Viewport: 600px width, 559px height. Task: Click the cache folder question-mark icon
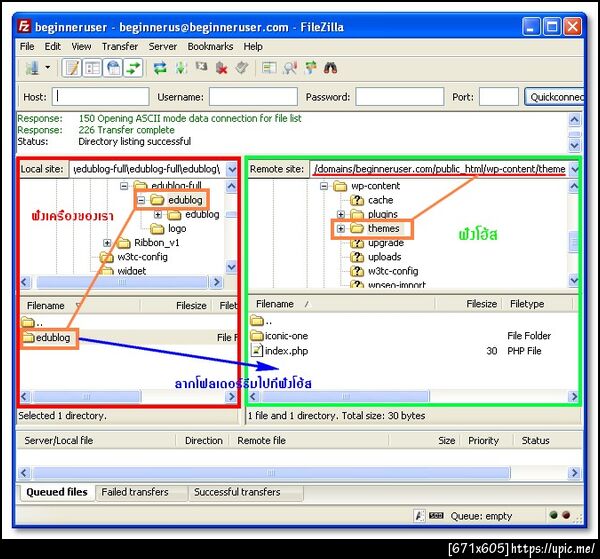357,200
